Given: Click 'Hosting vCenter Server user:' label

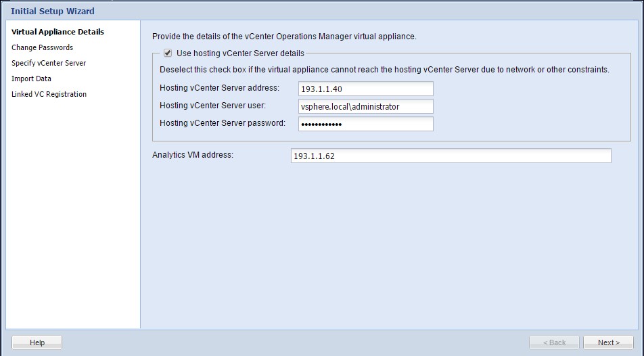Looking at the screenshot, I should tap(212, 105).
